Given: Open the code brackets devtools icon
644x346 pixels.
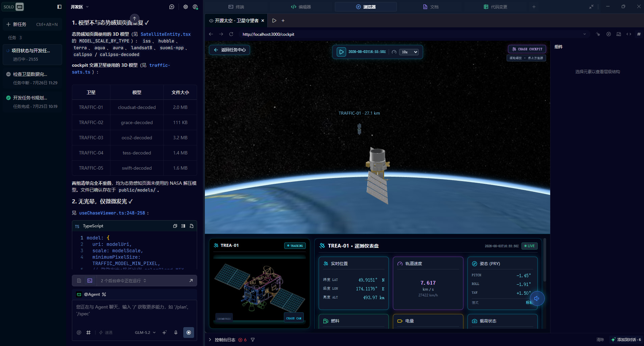Looking at the screenshot, I should tap(629, 34).
